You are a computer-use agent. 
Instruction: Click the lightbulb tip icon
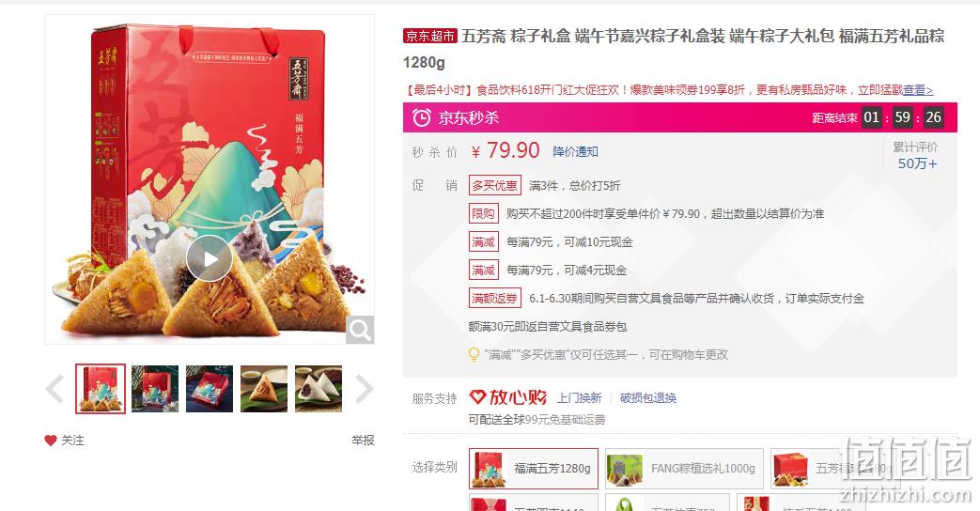474,355
